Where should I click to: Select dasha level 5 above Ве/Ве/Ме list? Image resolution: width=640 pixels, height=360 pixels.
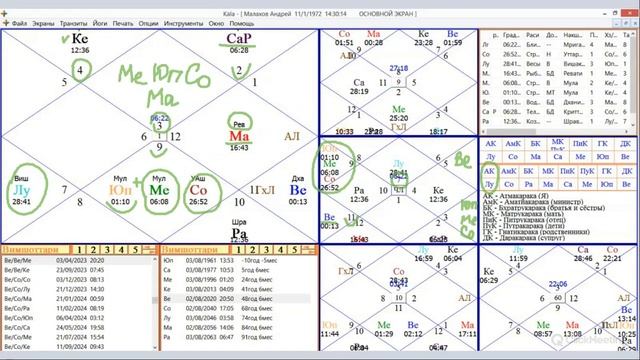pyautogui.click(x=135, y=250)
